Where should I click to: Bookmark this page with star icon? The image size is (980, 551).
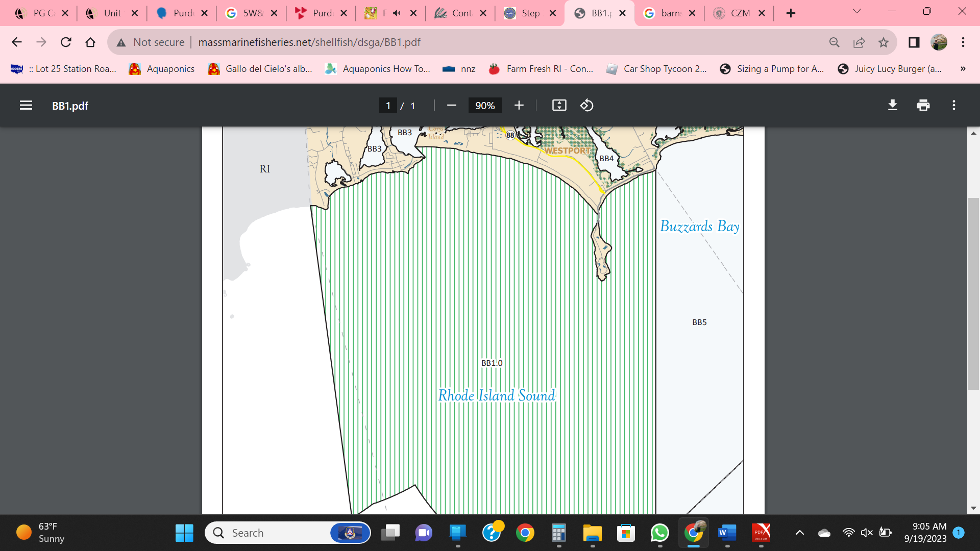(884, 42)
